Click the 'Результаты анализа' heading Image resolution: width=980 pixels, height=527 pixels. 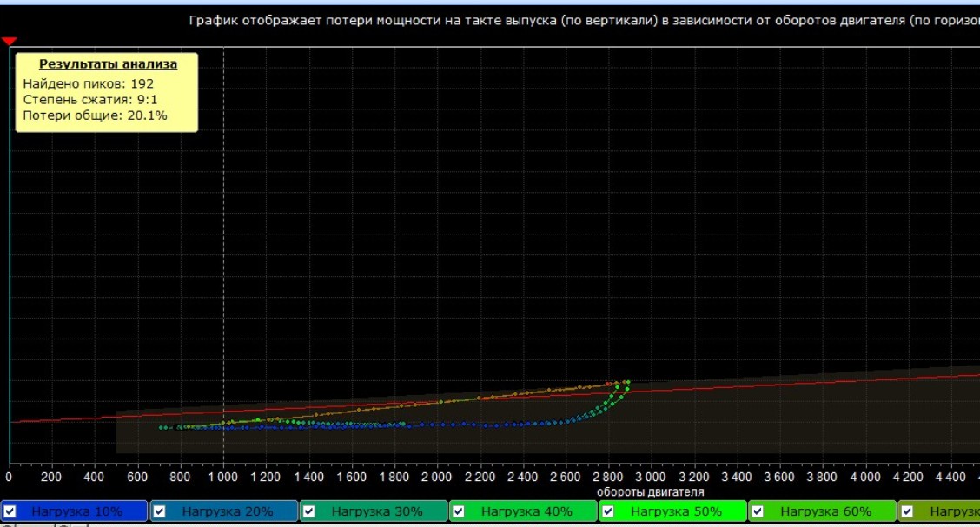[108, 63]
